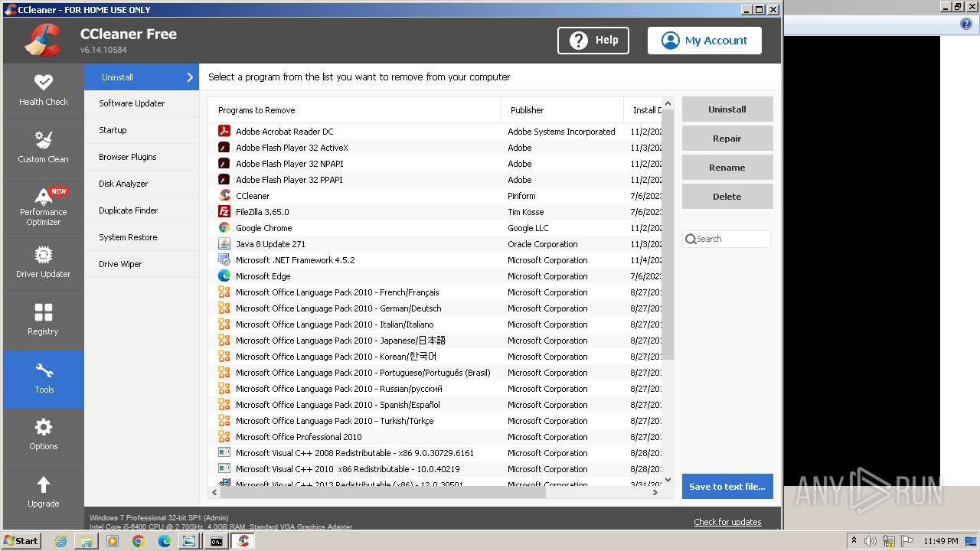Image resolution: width=980 pixels, height=551 pixels.
Task: Open Performance Optimizer section
Action: pyautogui.click(x=44, y=207)
